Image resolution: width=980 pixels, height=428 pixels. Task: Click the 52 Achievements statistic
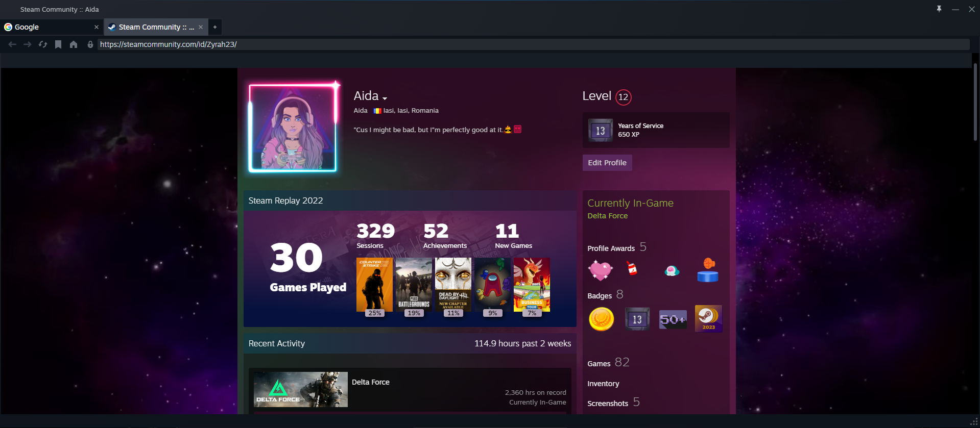[445, 236]
